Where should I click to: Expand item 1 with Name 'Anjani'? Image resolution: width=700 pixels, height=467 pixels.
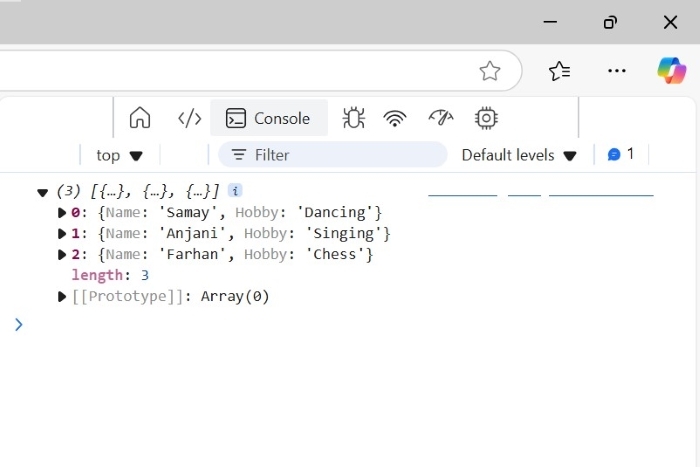(62, 234)
